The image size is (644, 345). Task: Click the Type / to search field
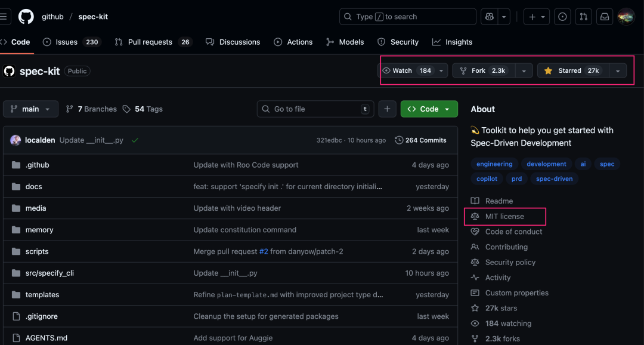coord(407,17)
